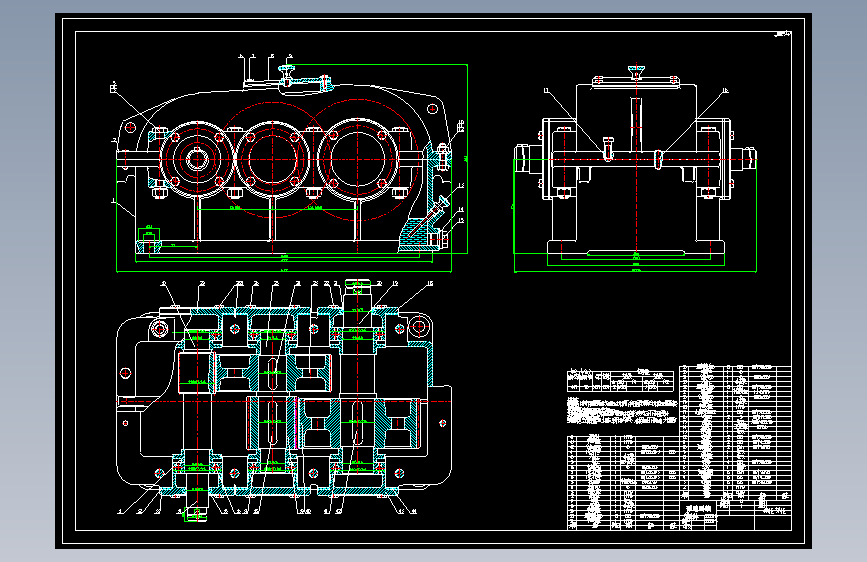The width and height of the screenshot is (867, 562).
Task: Click the technical parameters table above the notes
Action: coord(620,380)
